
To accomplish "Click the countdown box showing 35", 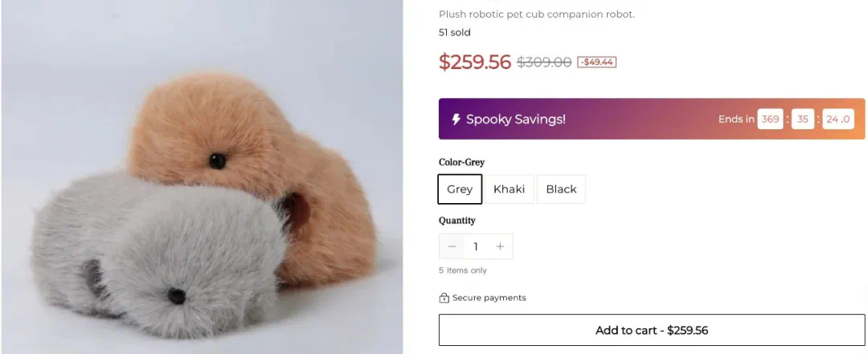I will coord(803,119).
